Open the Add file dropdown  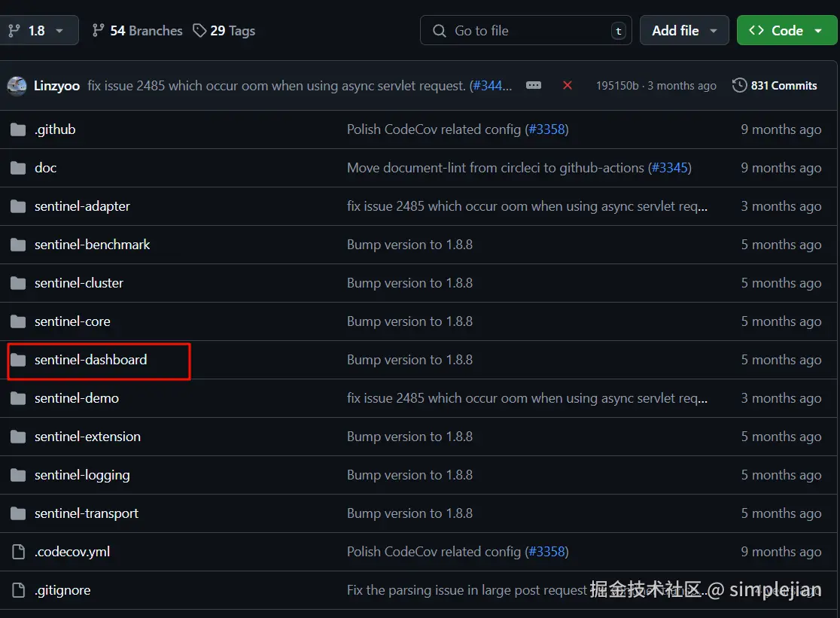click(x=684, y=31)
